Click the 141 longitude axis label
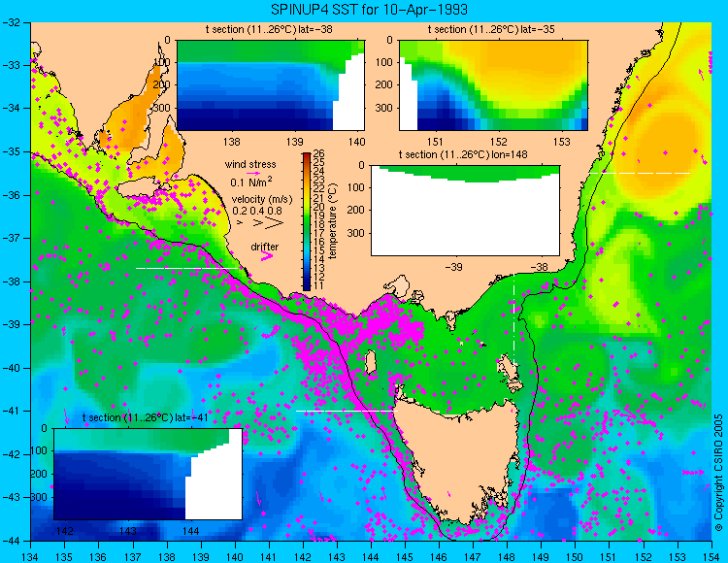 coord(269,557)
